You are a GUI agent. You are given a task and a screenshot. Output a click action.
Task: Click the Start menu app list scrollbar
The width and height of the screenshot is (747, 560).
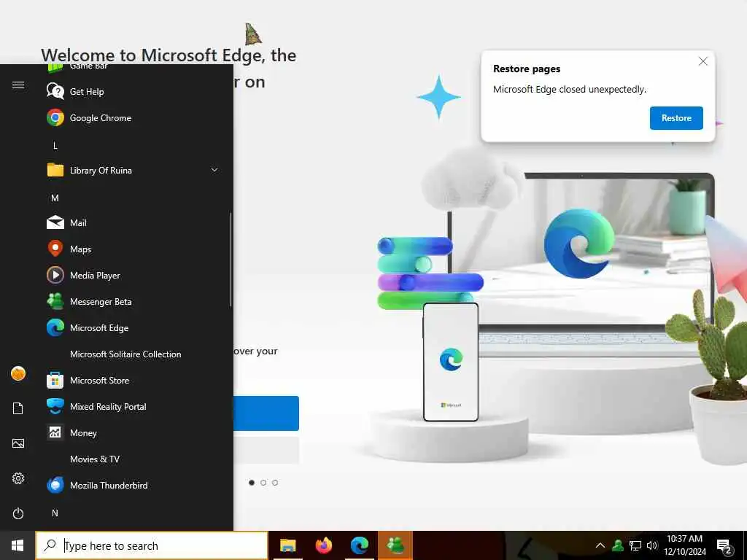[x=231, y=260]
